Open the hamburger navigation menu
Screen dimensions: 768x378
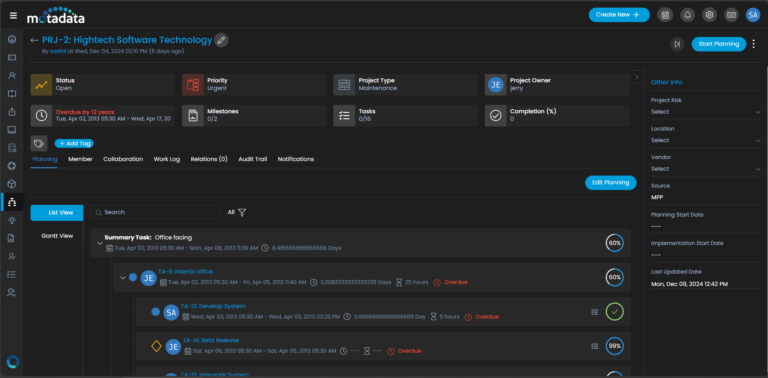coord(13,15)
